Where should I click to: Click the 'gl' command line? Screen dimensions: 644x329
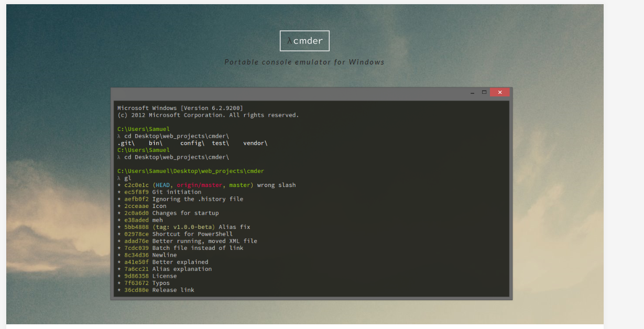coord(125,178)
